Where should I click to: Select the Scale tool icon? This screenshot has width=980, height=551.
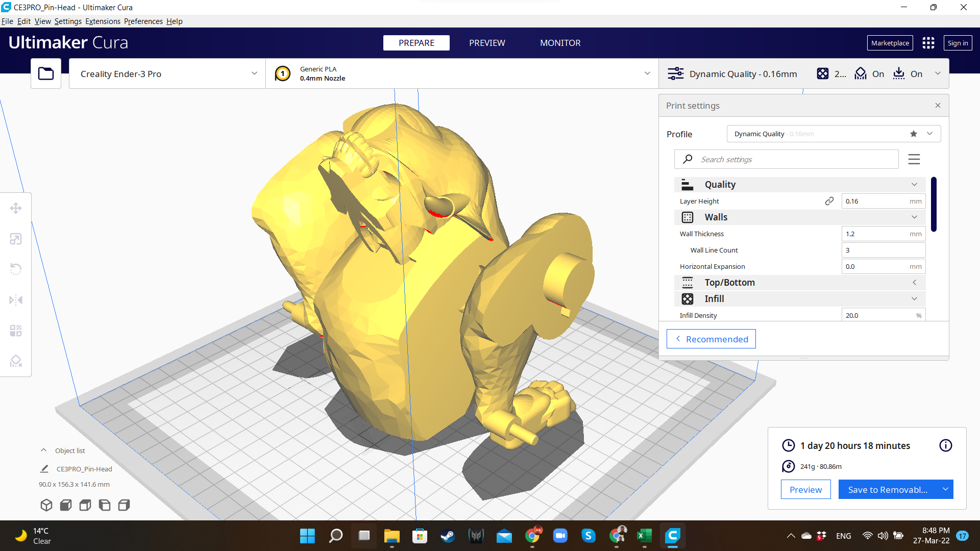[16, 239]
